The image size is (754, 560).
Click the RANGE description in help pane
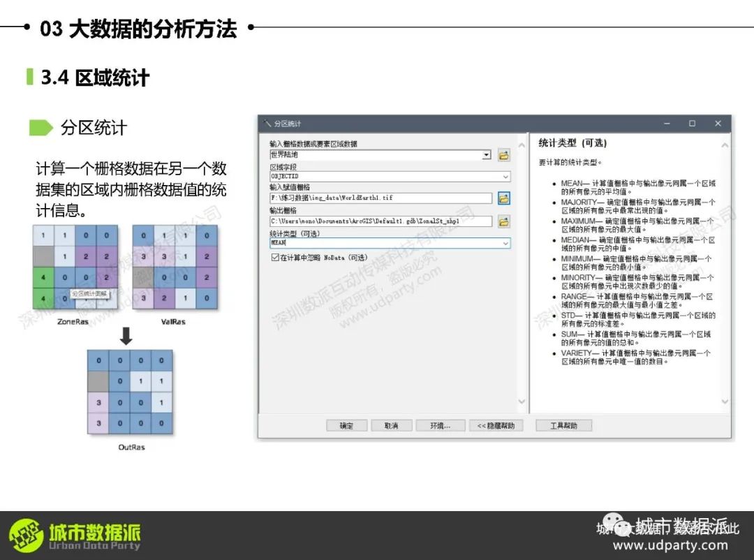(637, 300)
